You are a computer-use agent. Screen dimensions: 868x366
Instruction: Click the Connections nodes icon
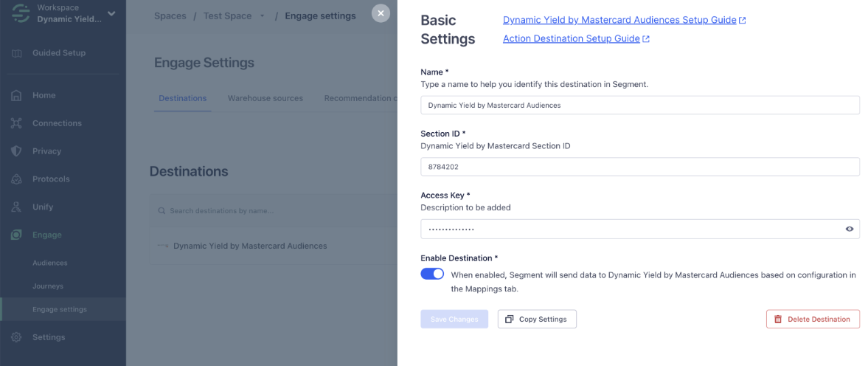(17, 123)
